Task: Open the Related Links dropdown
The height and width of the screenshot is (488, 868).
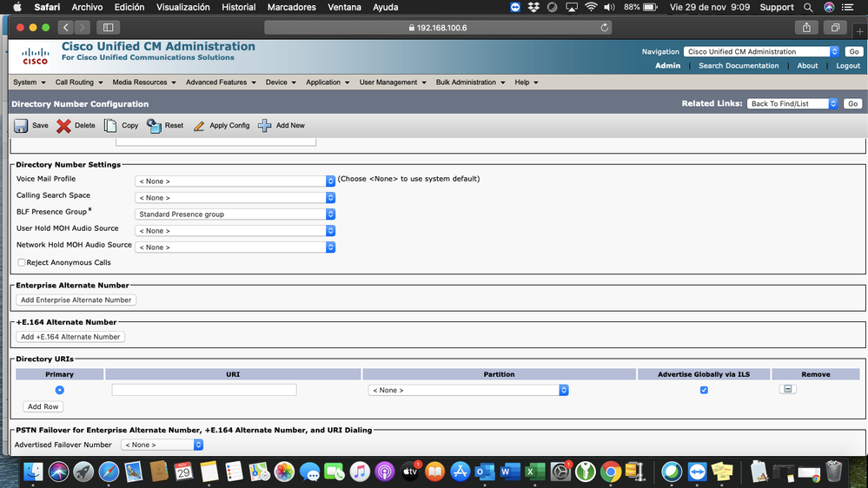Action: click(x=792, y=103)
